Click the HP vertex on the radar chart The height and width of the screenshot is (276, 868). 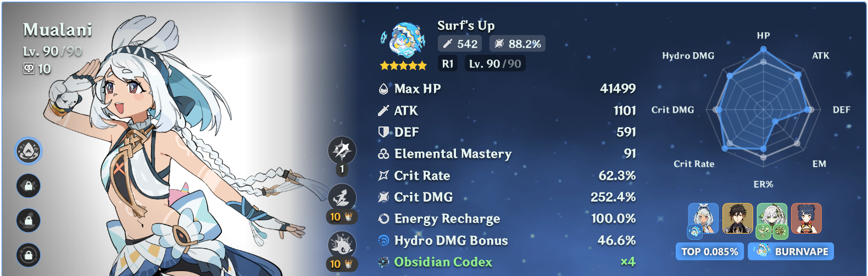[763, 50]
